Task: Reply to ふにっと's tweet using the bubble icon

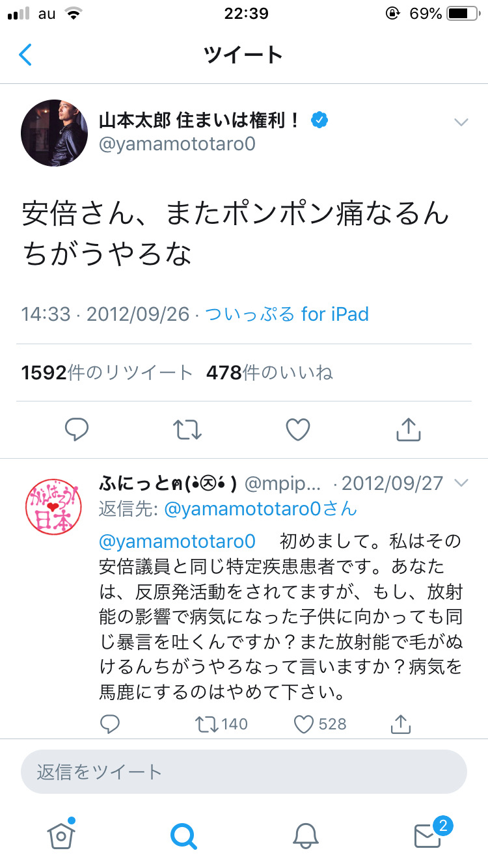Action: point(110,724)
